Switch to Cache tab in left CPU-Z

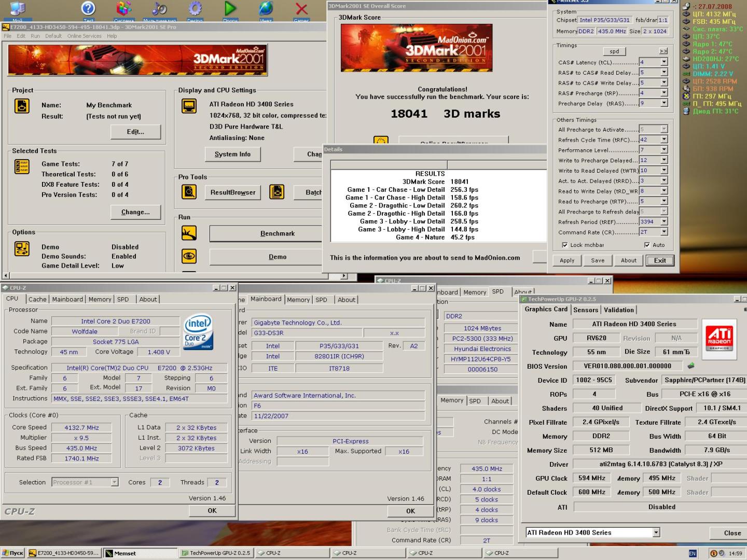tap(37, 299)
